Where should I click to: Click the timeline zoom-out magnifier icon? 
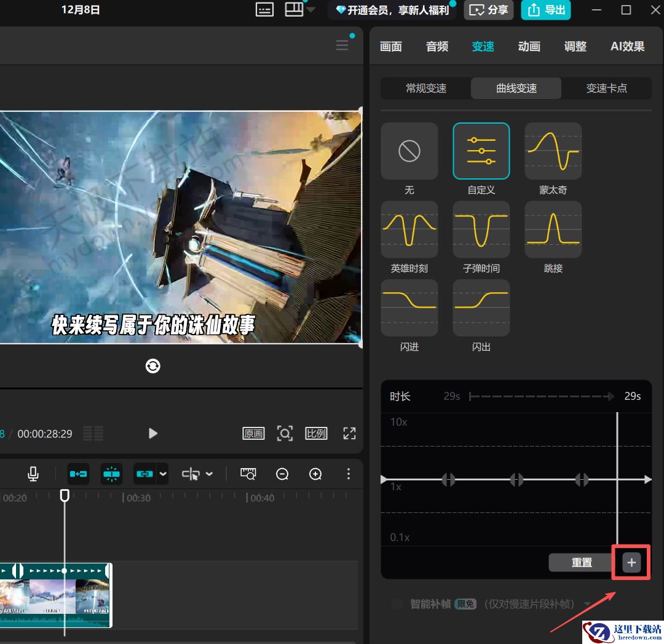pos(282,474)
